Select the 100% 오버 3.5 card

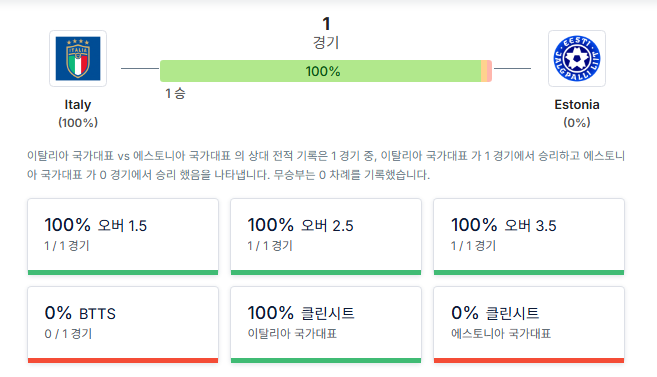(529, 236)
